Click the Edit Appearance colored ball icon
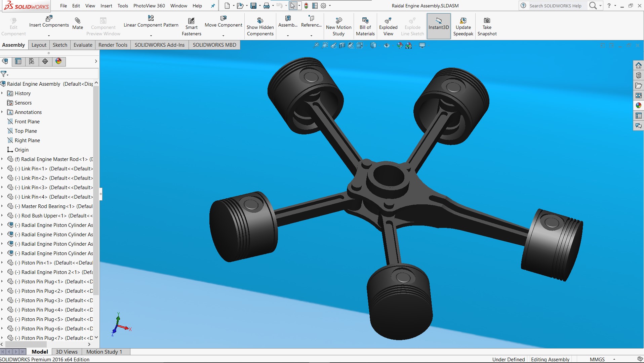Viewport: 644px width, 363px height. point(400,45)
